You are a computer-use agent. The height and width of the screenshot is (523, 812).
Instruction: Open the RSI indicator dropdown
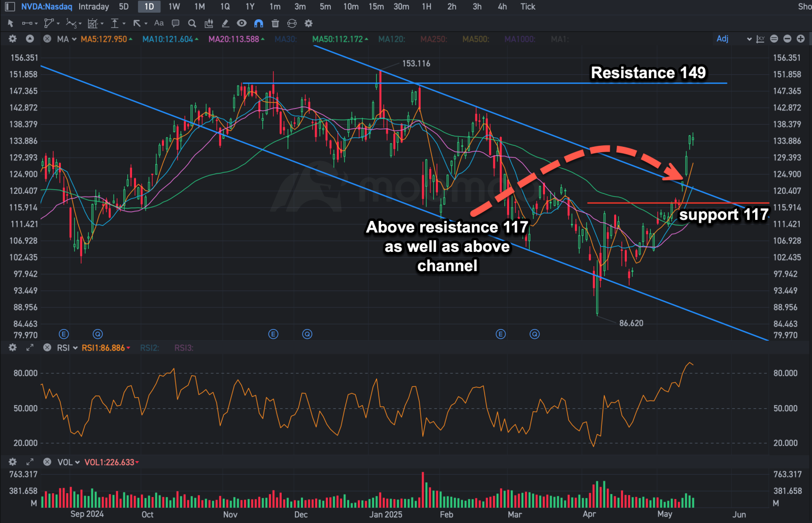click(67, 348)
